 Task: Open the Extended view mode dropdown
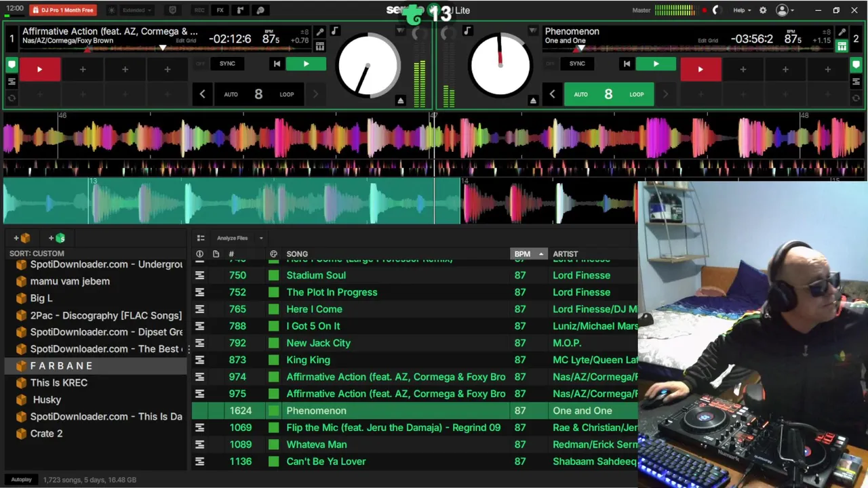pos(137,10)
